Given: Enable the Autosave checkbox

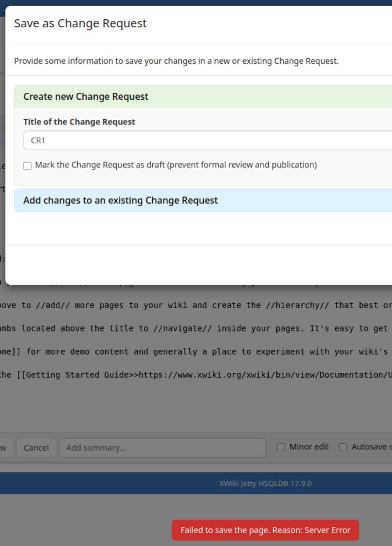Looking at the screenshot, I should click(x=343, y=447).
